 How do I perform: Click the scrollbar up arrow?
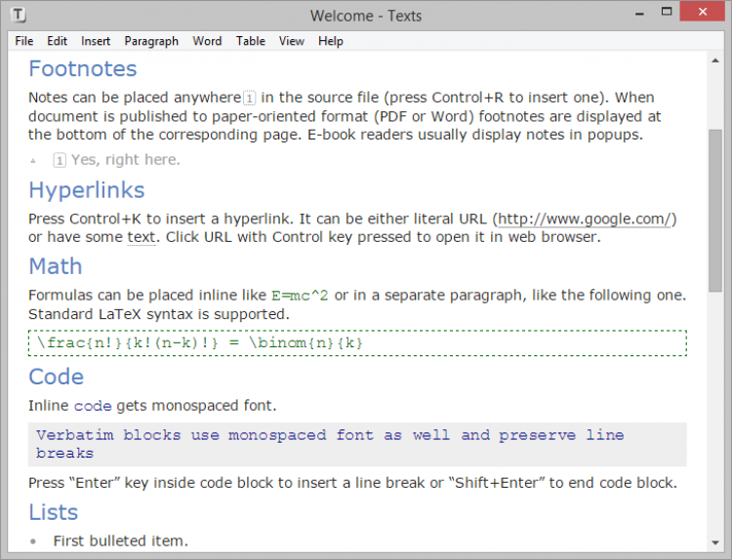click(x=715, y=60)
